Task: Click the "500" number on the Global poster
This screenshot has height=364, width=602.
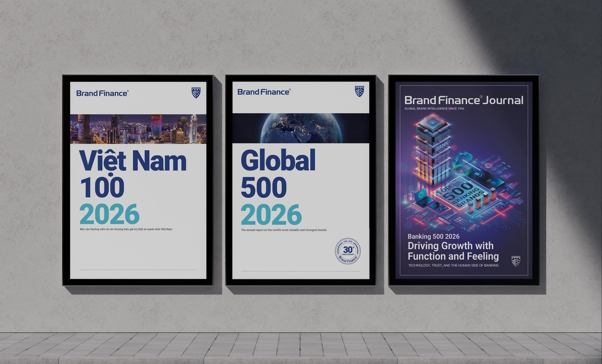Action: 264,187
